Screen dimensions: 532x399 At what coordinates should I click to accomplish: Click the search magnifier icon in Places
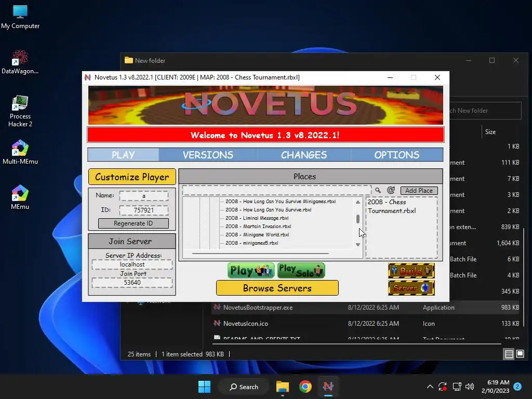point(378,190)
